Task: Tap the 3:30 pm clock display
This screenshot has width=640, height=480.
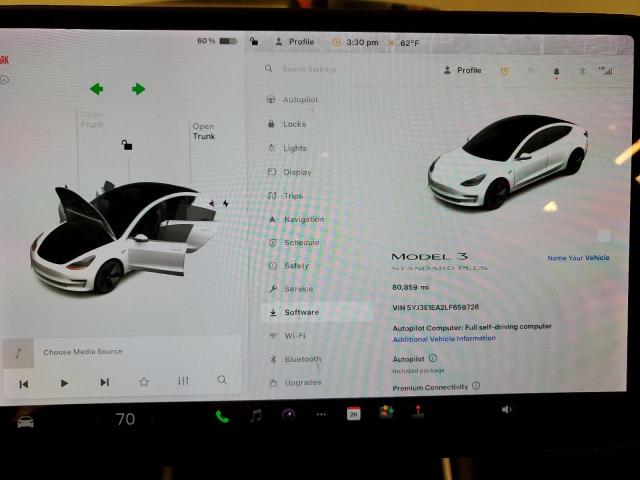Action: coord(362,42)
